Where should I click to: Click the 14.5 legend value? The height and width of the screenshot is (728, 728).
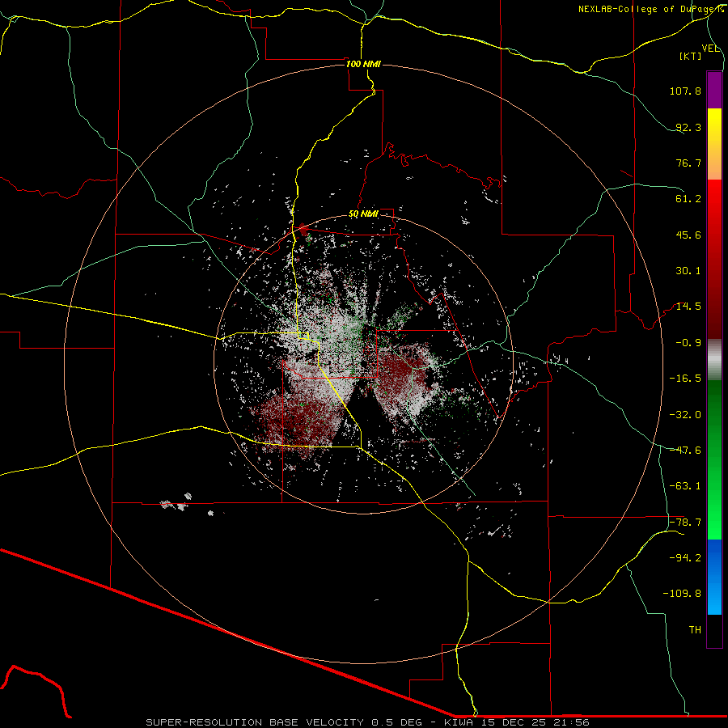click(x=688, y=307)
